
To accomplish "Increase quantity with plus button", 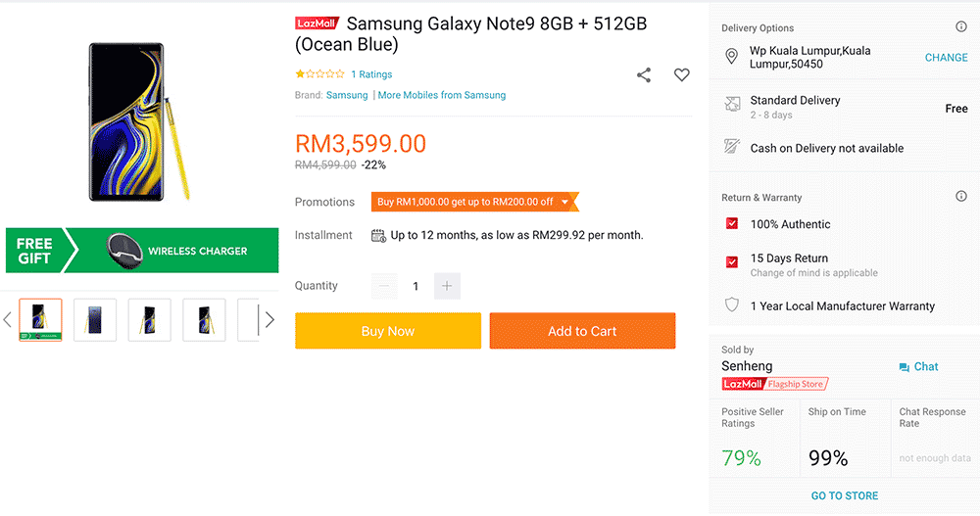I will point(447,286).
